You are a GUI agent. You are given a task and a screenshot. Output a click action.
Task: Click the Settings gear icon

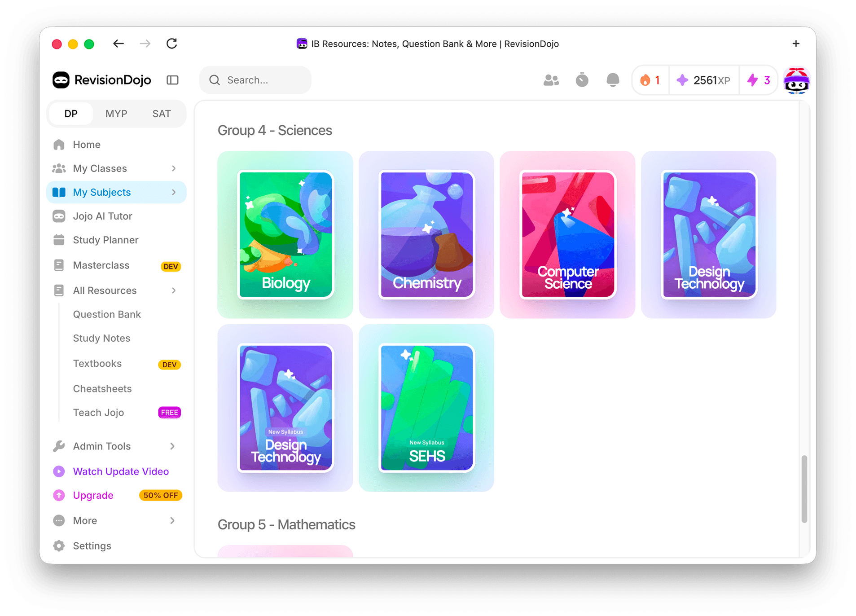(x=59, y=546)
